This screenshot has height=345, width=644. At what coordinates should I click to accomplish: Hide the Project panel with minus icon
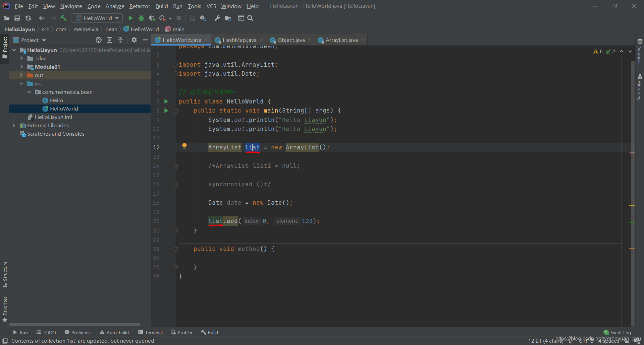pyautogui.click(x=145, y=40)
